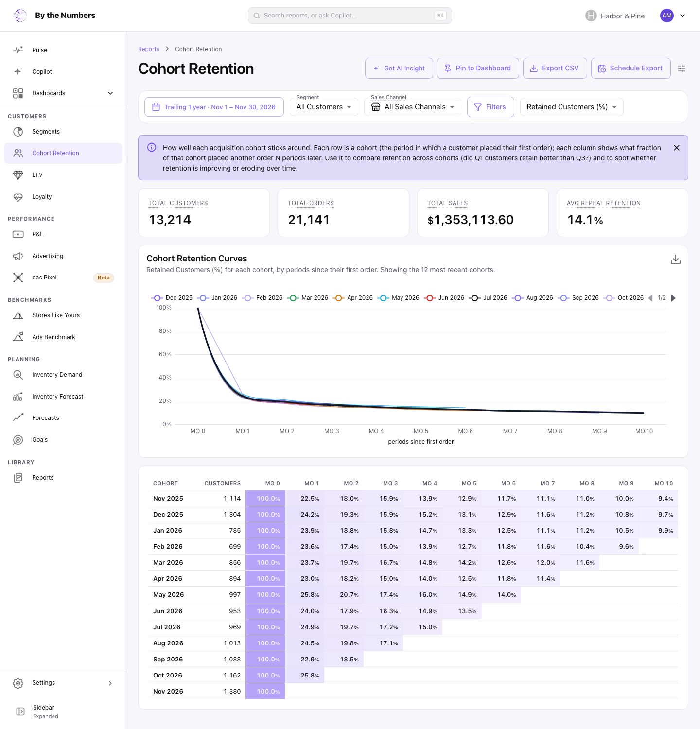Click Pin to Dashboard

pos(478,69)
